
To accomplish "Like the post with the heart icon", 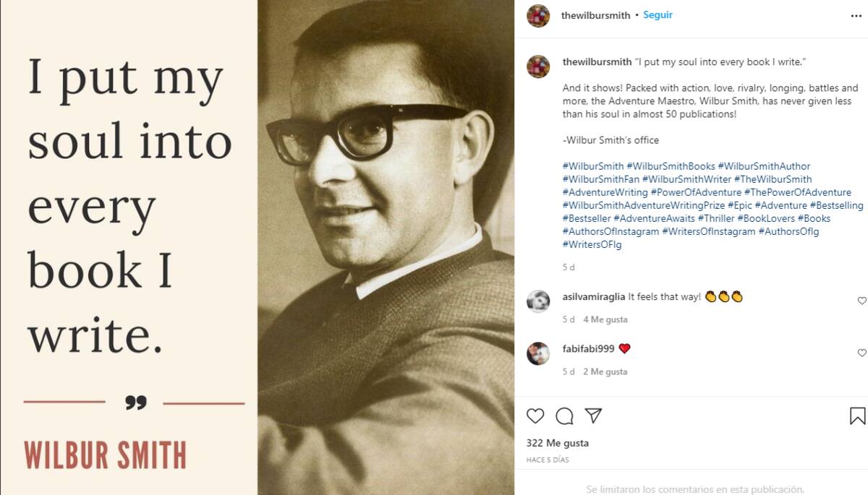I will pos(535,416).
